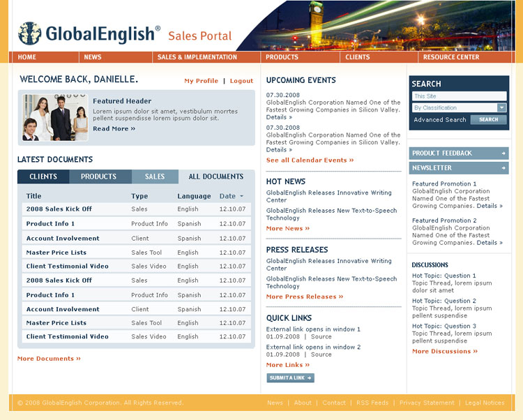523x420 pixels.
Task: Click the footer Contact link
Action: 334,403
